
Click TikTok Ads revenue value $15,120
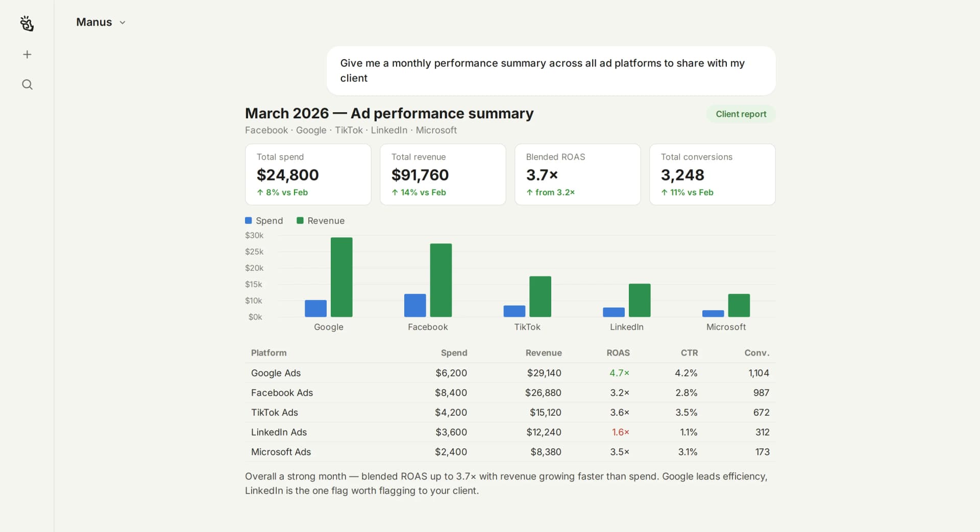546,412
